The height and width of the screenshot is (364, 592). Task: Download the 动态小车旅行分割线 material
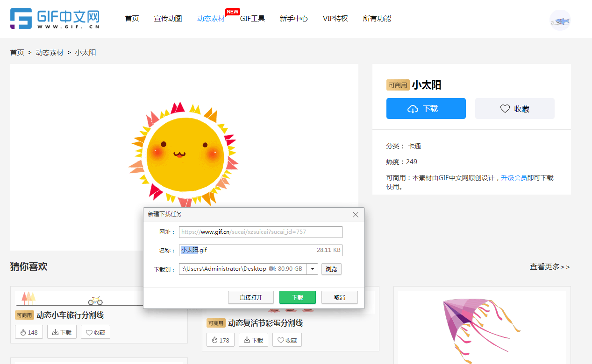click(x=62, y=332)
